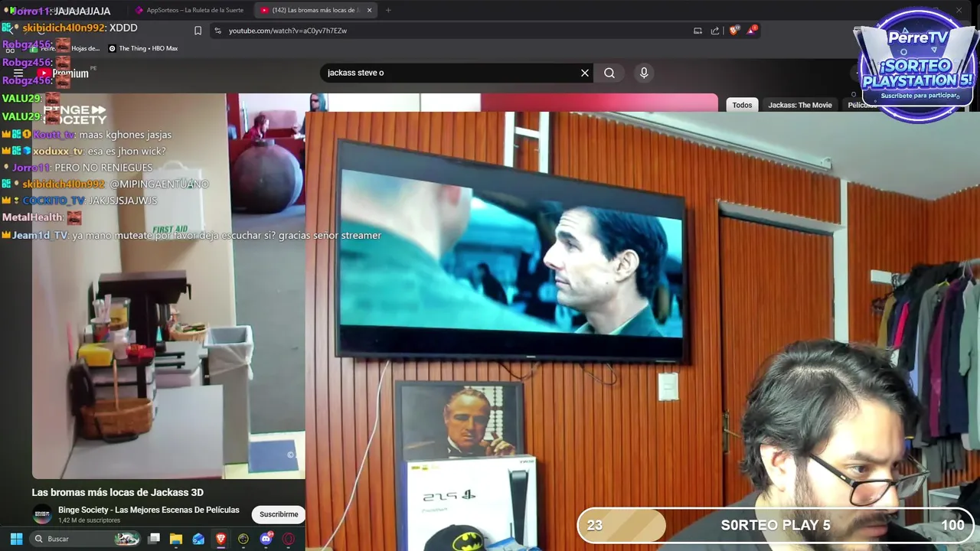This screenshot has width=980, height=551.
Task: Start voice search with microphone icon
Action: click(x=644, y=73)
